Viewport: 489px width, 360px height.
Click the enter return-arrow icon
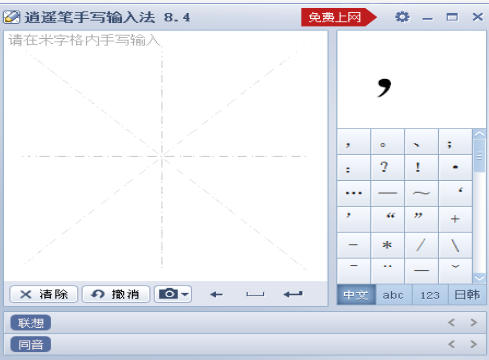tap(293, 294)
